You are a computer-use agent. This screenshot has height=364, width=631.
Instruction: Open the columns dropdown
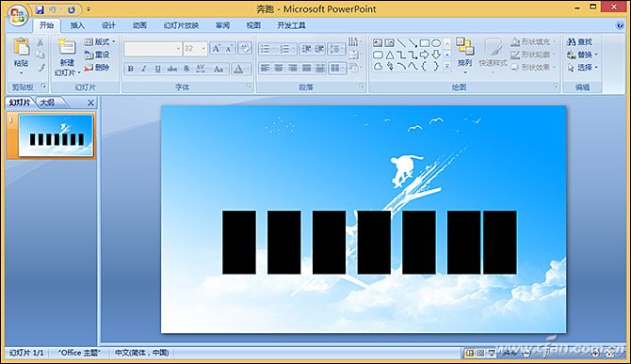[x=337, y=69]
